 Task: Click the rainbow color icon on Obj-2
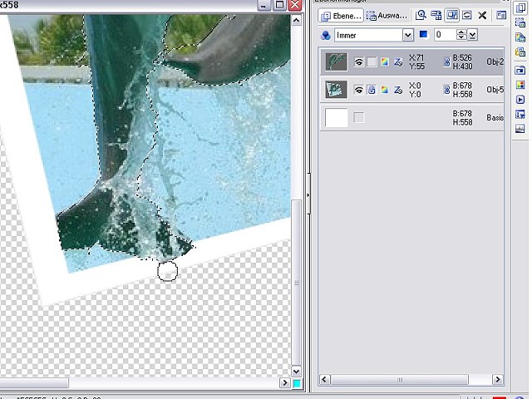click(x=384, y=62)
